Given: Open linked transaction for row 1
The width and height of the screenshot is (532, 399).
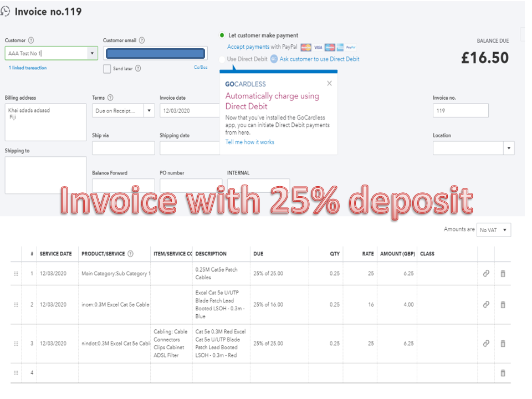Looking at the screenshot, I should pos(486,273).
